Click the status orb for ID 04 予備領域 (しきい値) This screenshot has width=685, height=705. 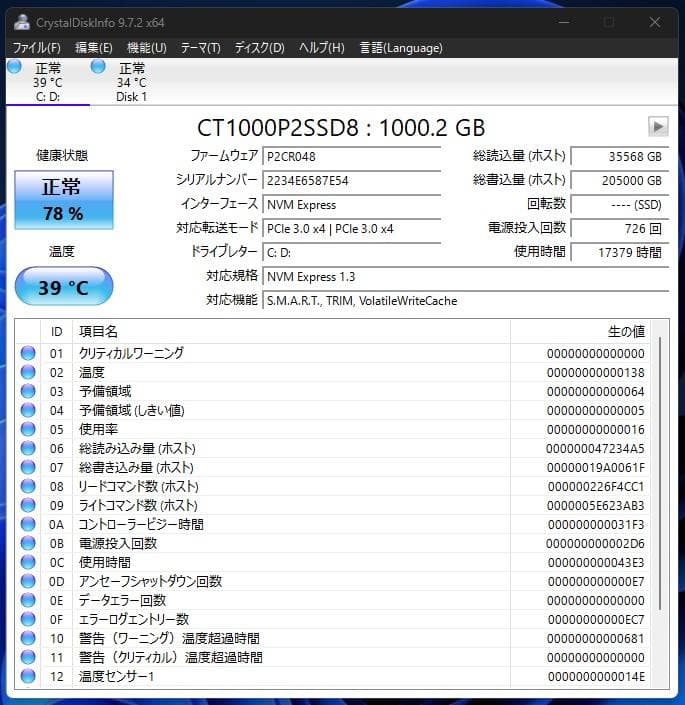click(28, 410)
